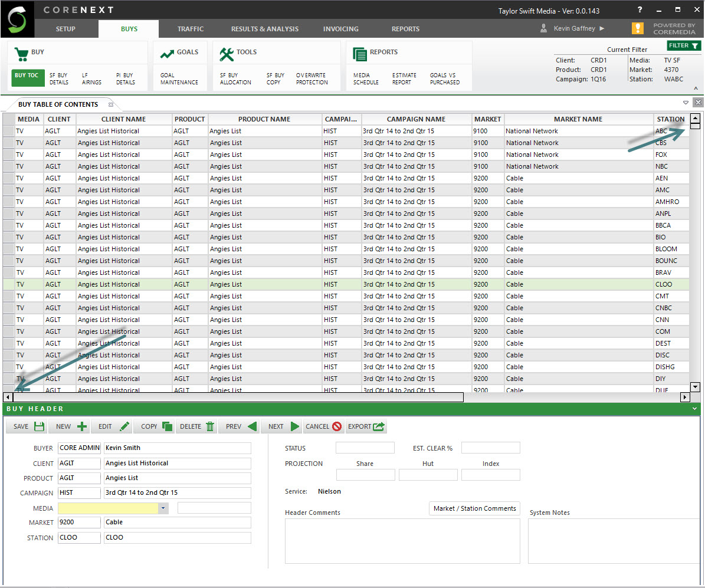Expand the Kevin Gaffney user menu
The height and width of the screenshot is (588, 705).
point(602,28)
